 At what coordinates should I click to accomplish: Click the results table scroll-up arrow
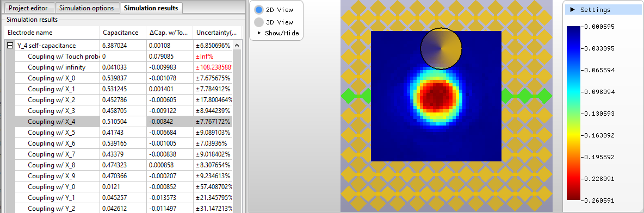tap(237, 45)
